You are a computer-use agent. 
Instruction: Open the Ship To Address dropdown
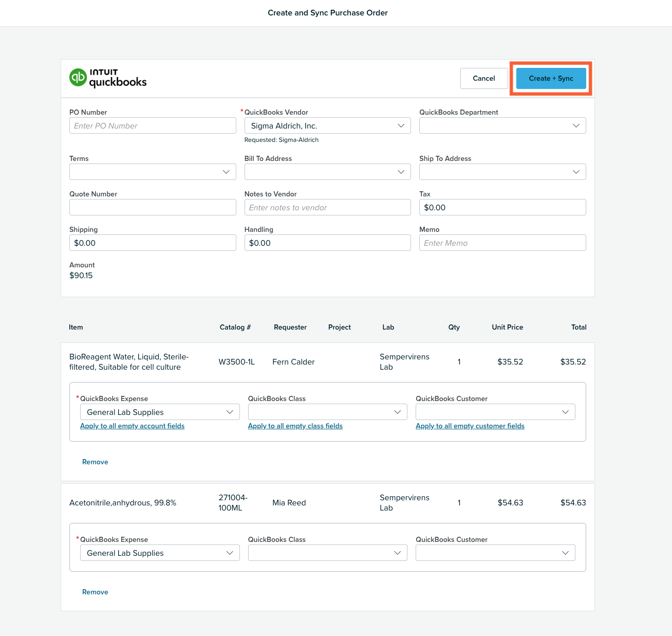click(x=502, y=172)
